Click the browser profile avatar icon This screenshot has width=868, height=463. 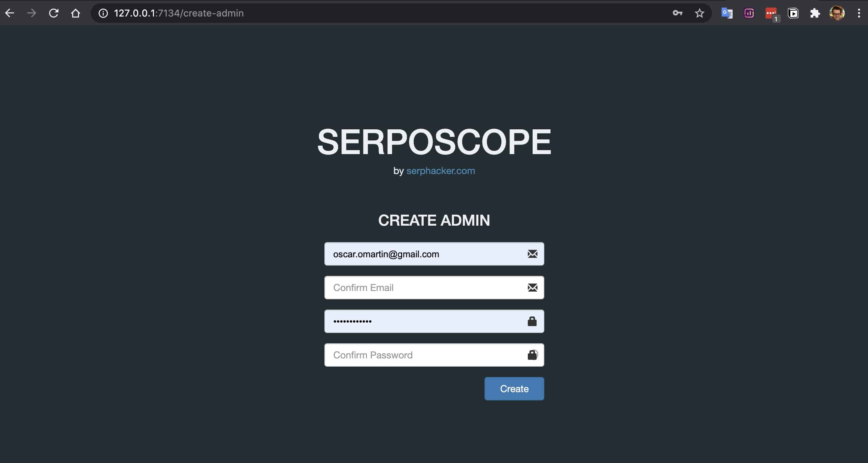[x=837, y=13]
